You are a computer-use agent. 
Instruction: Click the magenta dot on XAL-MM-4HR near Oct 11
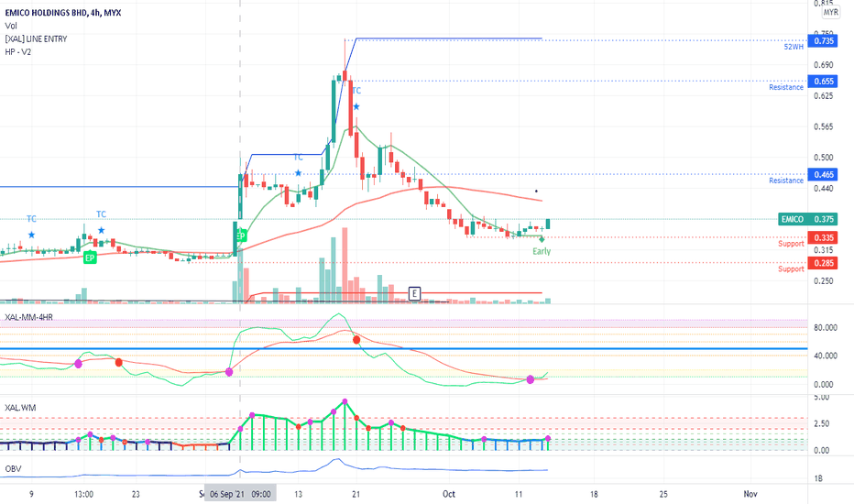coord(531,379)
